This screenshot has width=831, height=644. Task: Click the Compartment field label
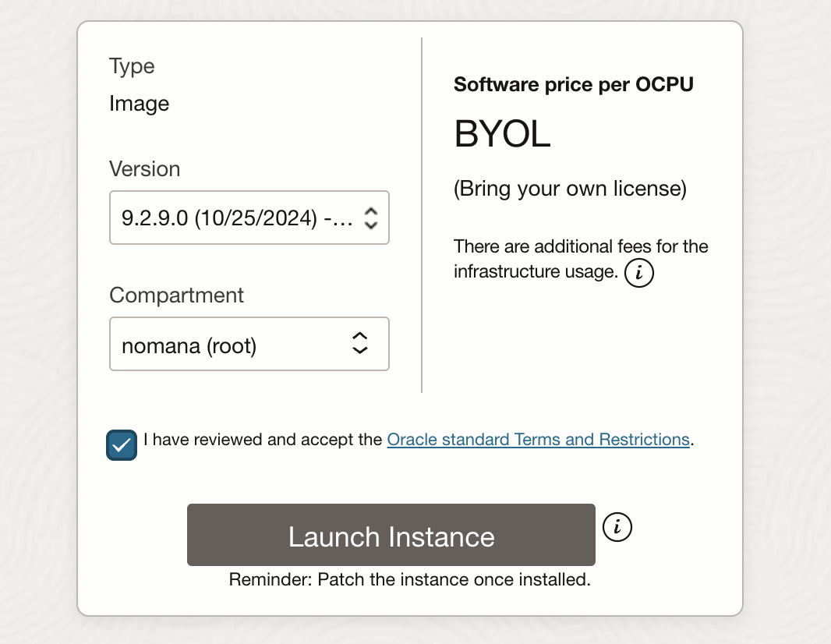point(176,295)
